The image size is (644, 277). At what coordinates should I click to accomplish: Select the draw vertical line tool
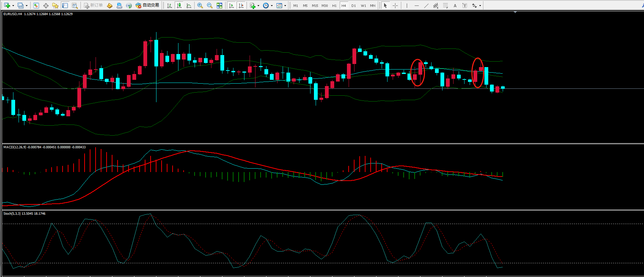tap(407, 6)
